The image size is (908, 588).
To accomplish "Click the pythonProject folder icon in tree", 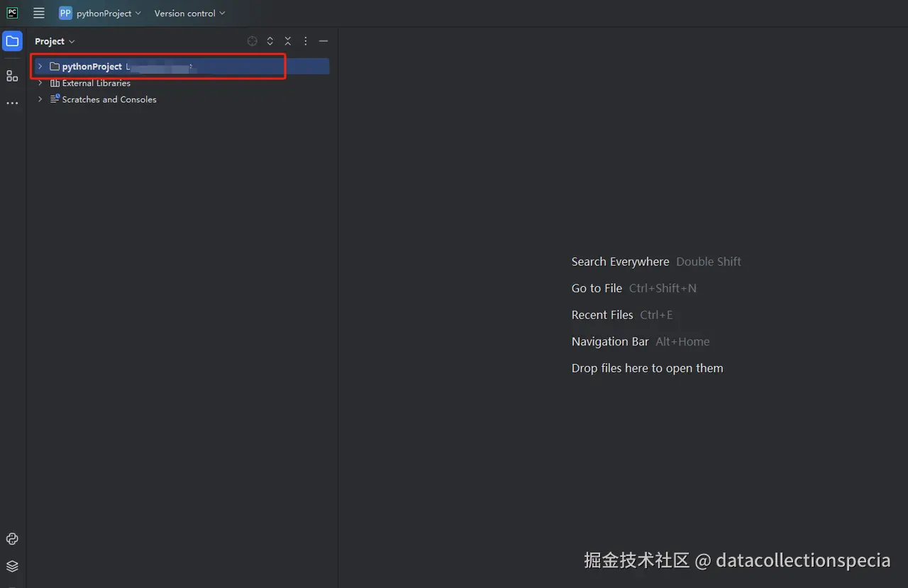I will coord(55,66).
